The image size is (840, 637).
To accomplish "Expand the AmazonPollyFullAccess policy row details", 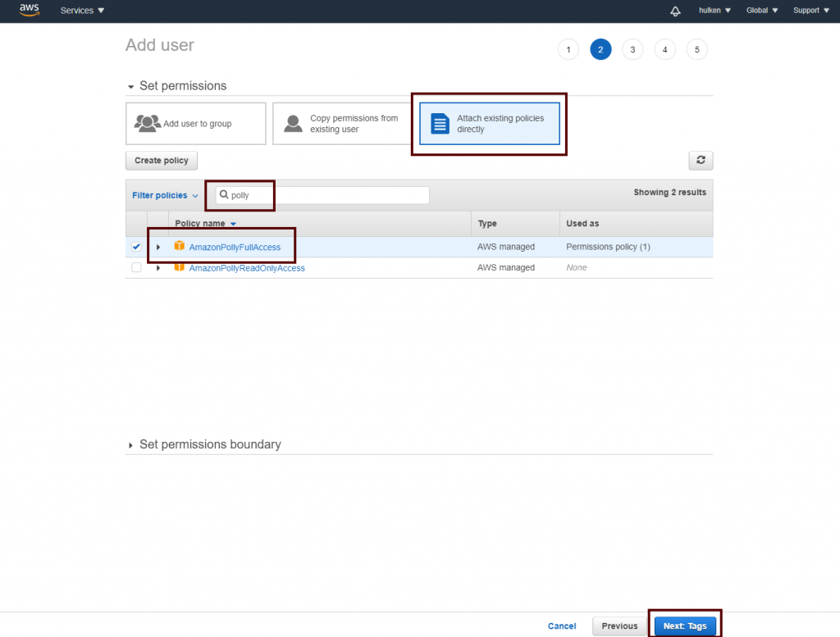I will coord(158,247).
